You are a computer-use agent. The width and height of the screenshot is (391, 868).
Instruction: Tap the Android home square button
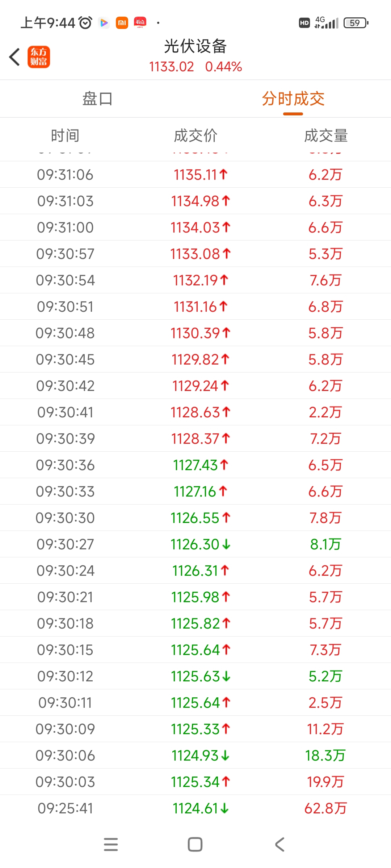195,844
